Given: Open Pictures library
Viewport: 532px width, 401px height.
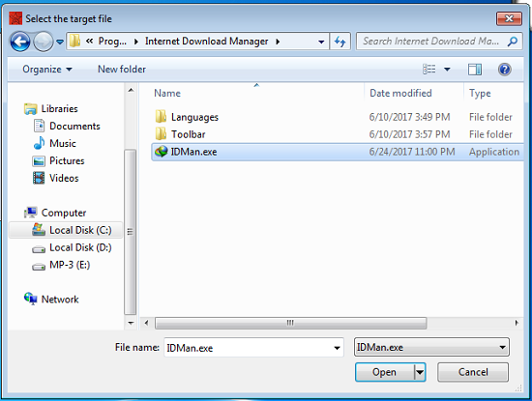Looking at the screenshot, I should [x=67, y=160].
